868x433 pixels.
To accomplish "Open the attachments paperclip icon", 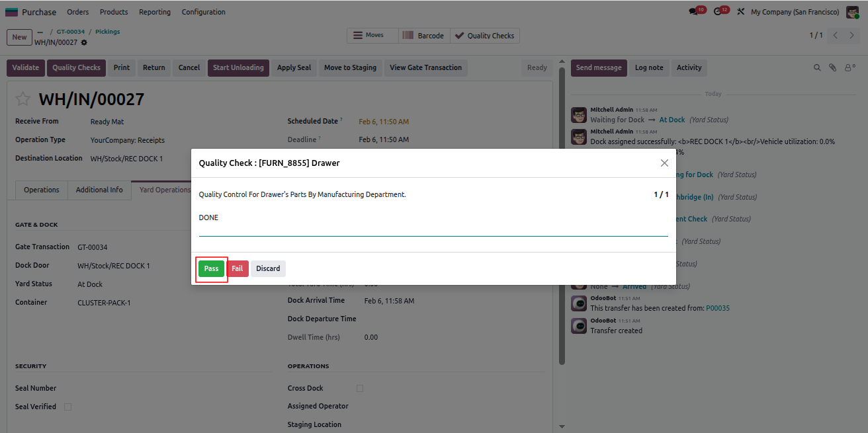I will [833, 67].
